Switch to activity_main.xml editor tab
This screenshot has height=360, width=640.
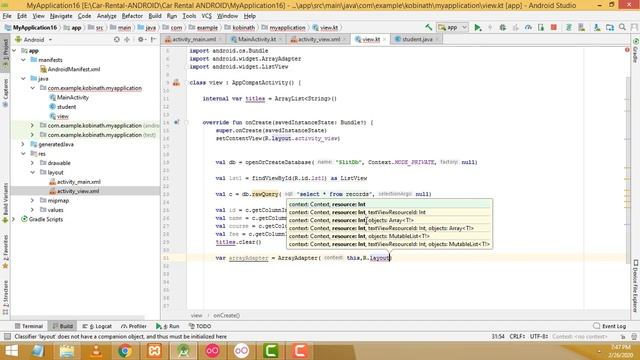pyautogui.click(x=194, y=39)
